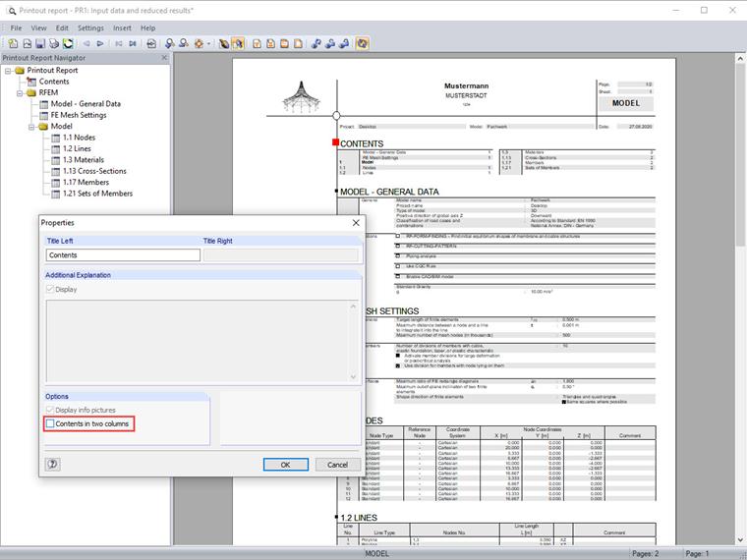Click the save (floppy disk) toolbar icon
Screen dimensions: 747x560
[x=40, y=44]
